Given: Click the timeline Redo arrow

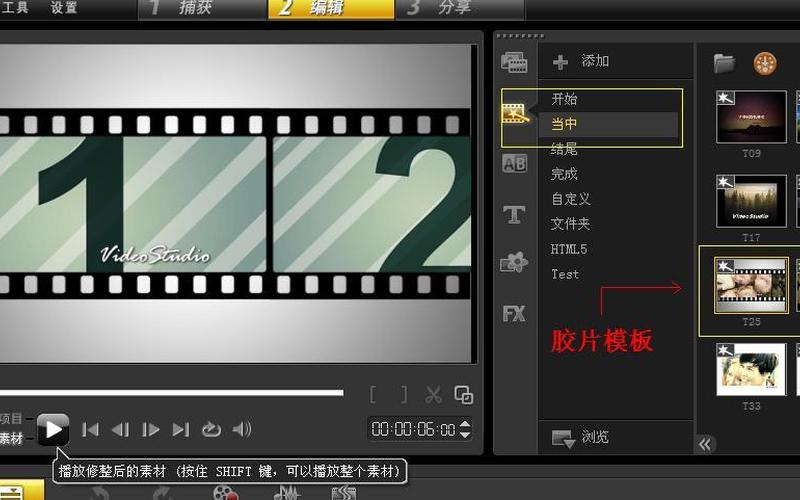Looking at the screenshot, I should [x=162, y=494].
